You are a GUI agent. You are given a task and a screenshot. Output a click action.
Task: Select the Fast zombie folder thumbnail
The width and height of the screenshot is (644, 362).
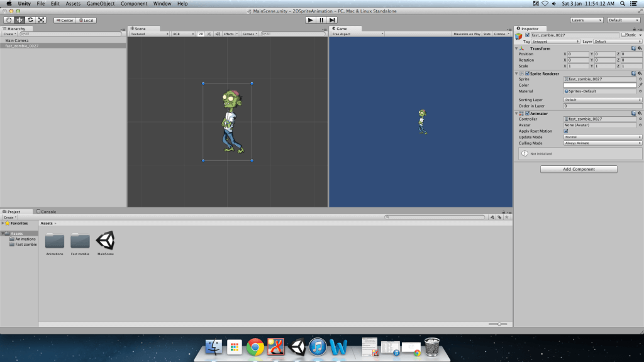80,241
